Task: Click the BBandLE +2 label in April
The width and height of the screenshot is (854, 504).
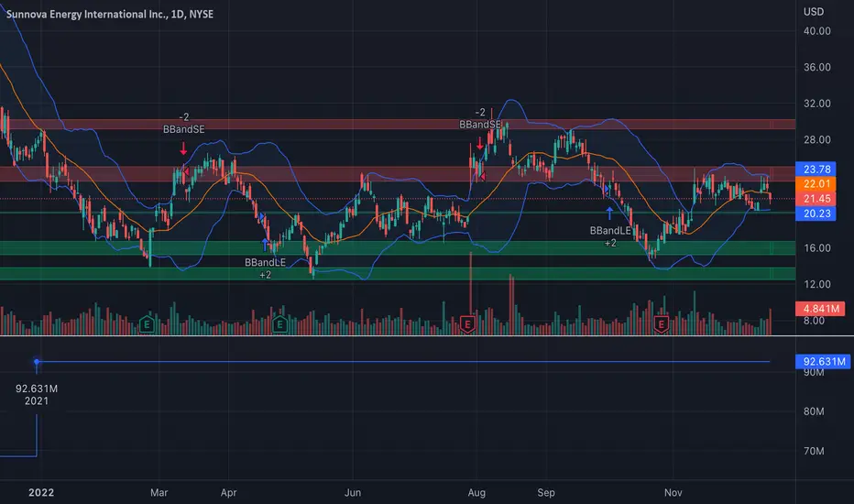Action: coord(265,268)
